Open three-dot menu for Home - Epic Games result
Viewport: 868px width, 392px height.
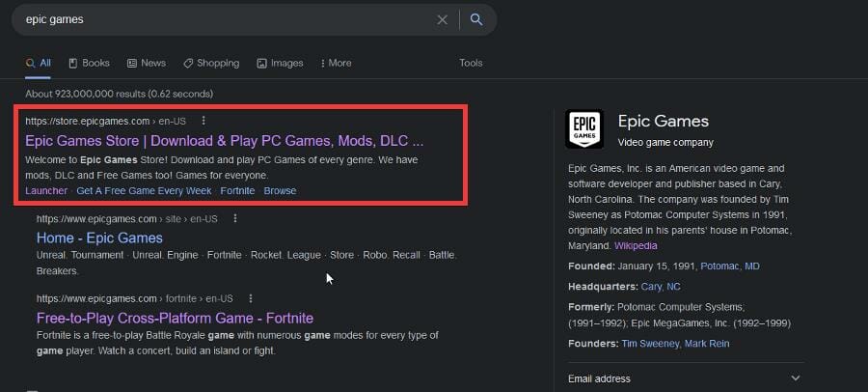[235, 218]
